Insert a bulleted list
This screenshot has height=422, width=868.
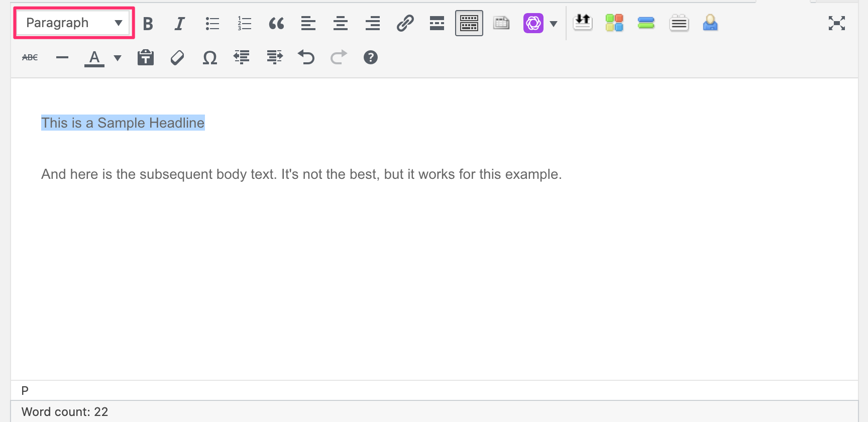212,24
